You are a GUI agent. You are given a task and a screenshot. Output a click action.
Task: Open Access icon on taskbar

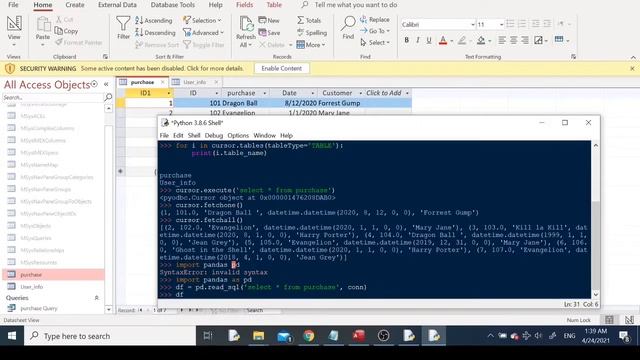[358, 336]
